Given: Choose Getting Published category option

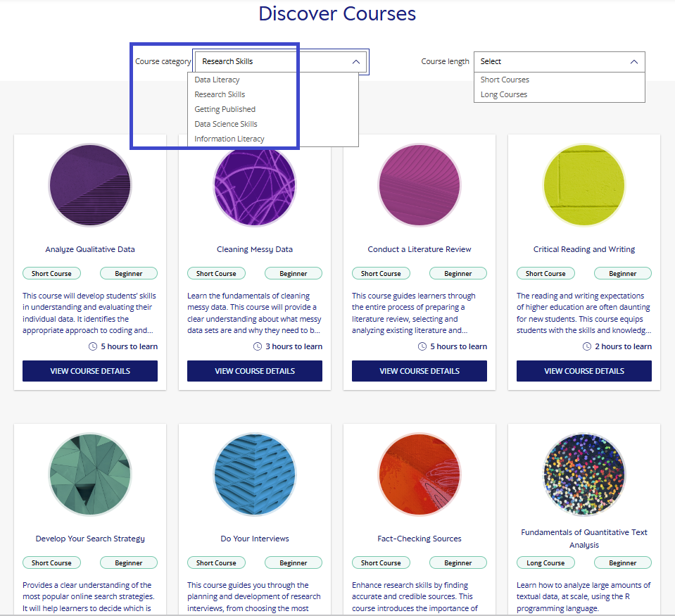Looking at the screenshot, I should [225, 109].
